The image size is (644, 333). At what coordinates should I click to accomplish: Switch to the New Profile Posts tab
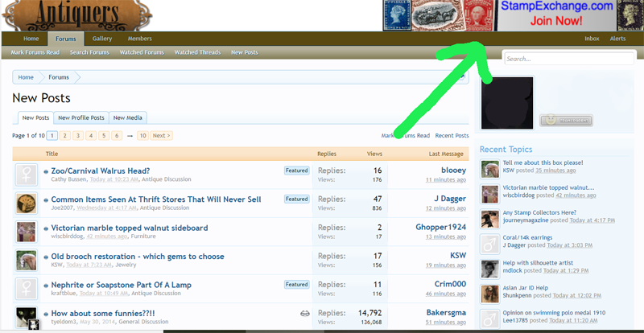pyautogui.click(x=81, y=117)
